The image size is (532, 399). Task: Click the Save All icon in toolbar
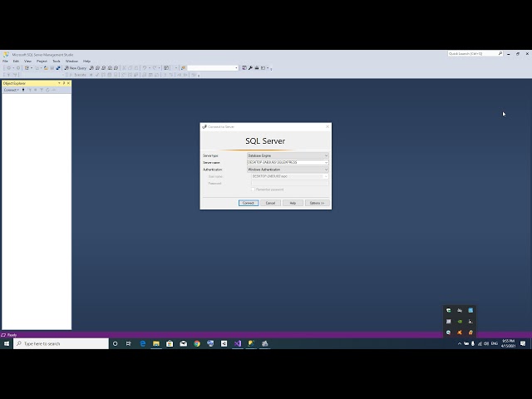58,68
